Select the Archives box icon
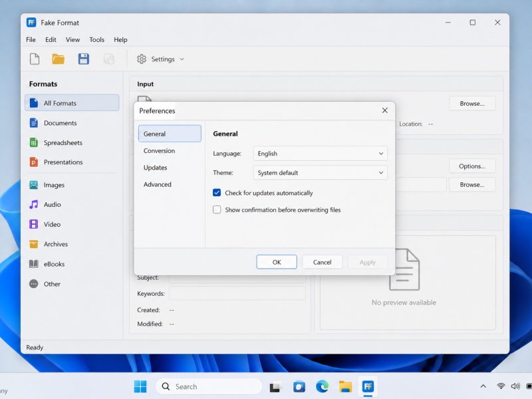The height and width of the screenshot is (399, 532). pyautogui.click(x=34, y=244)
